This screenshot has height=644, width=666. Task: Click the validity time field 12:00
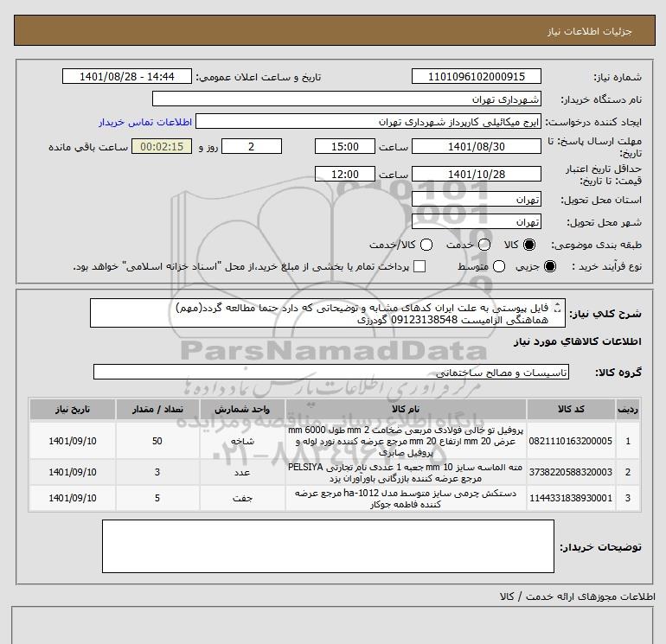[x=345, y=174]
